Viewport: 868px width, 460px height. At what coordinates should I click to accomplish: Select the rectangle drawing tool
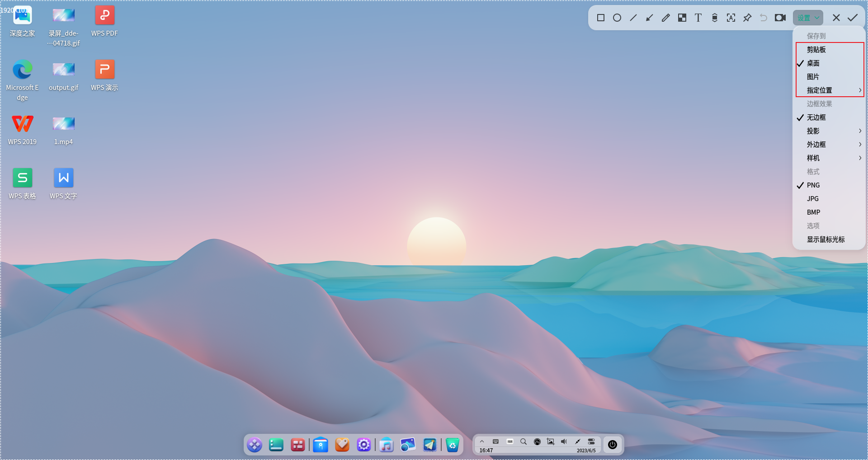point(601,18)
